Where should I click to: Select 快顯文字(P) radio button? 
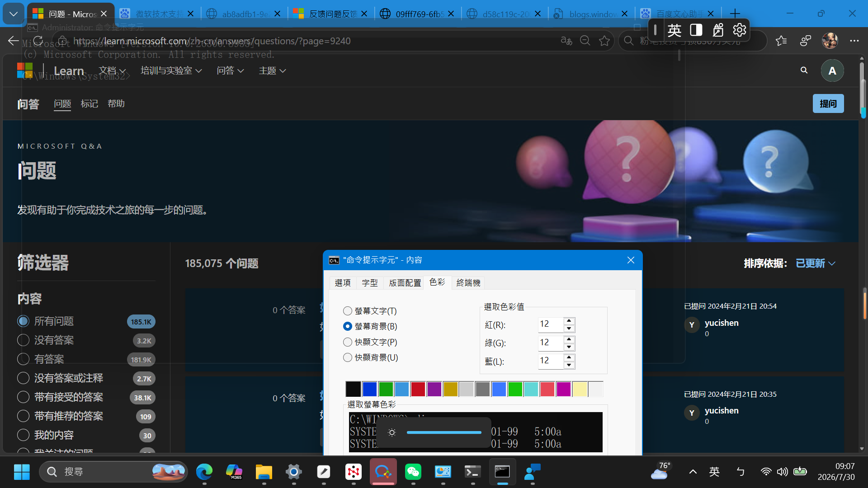click(347, 342)
